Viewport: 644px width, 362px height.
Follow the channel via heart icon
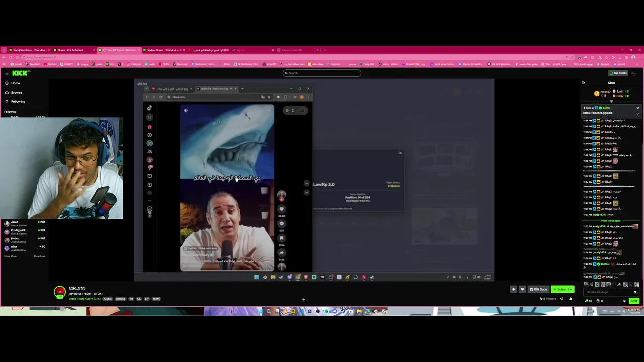(522, 289)
